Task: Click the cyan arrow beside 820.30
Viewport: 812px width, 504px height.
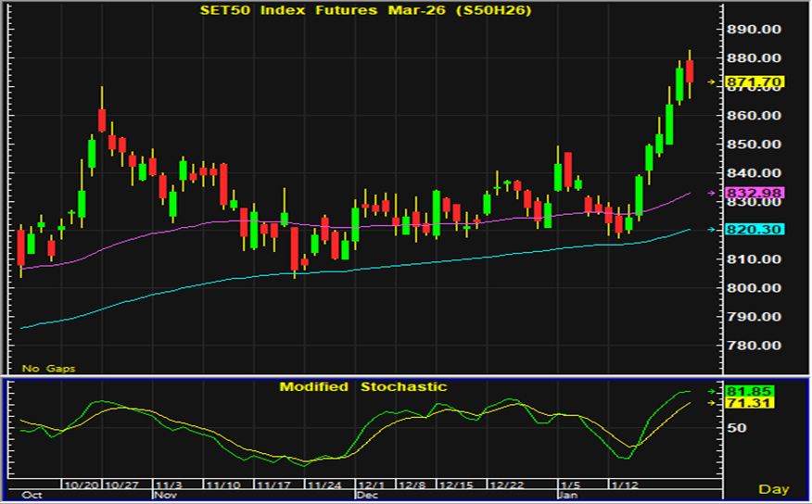Action: 712,229
